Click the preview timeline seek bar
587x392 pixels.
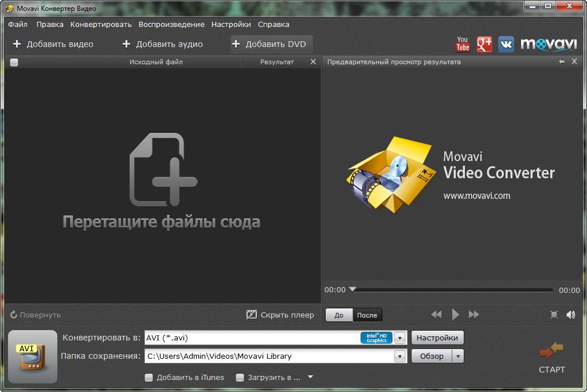[453, 290]
